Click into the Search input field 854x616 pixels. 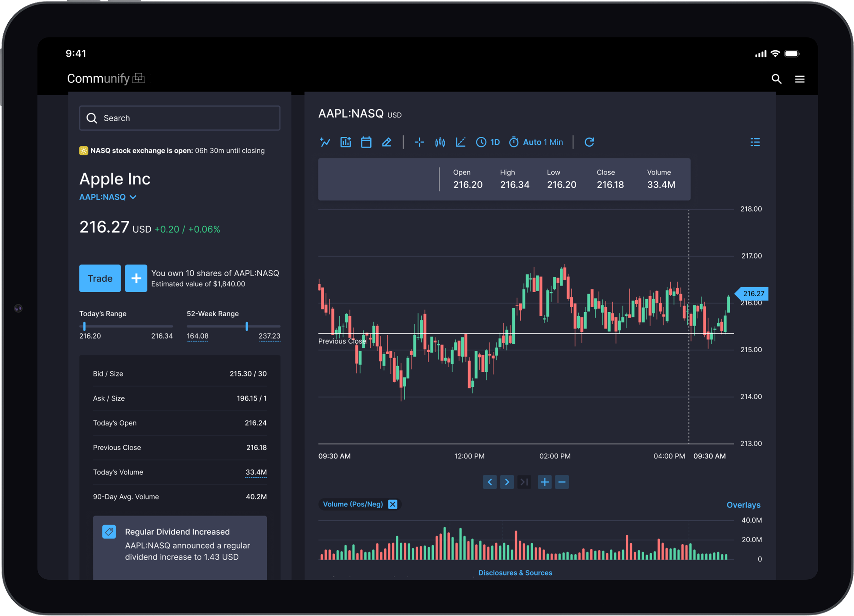180,118
